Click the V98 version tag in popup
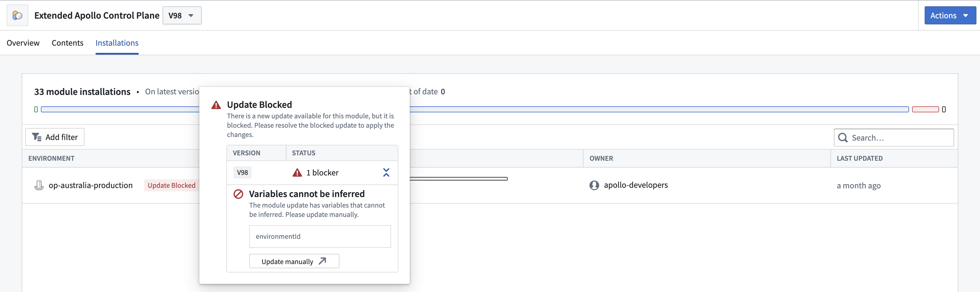The width and height of the screenshot is (980, 292). coord(242,172)
